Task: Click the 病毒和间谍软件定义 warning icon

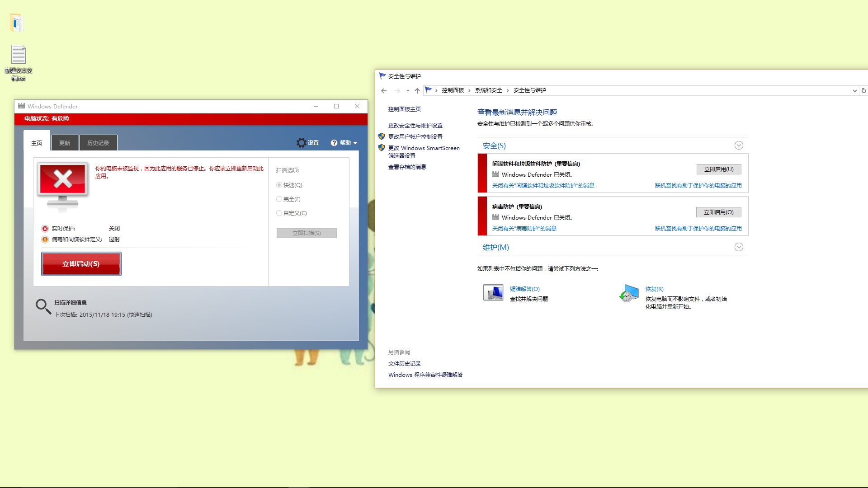Action: [45, 239]
